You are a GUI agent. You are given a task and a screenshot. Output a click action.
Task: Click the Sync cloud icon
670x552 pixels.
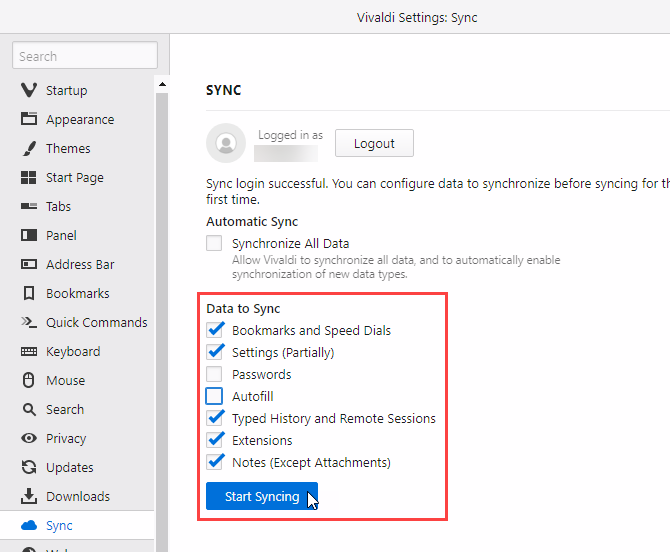[29, 525]
